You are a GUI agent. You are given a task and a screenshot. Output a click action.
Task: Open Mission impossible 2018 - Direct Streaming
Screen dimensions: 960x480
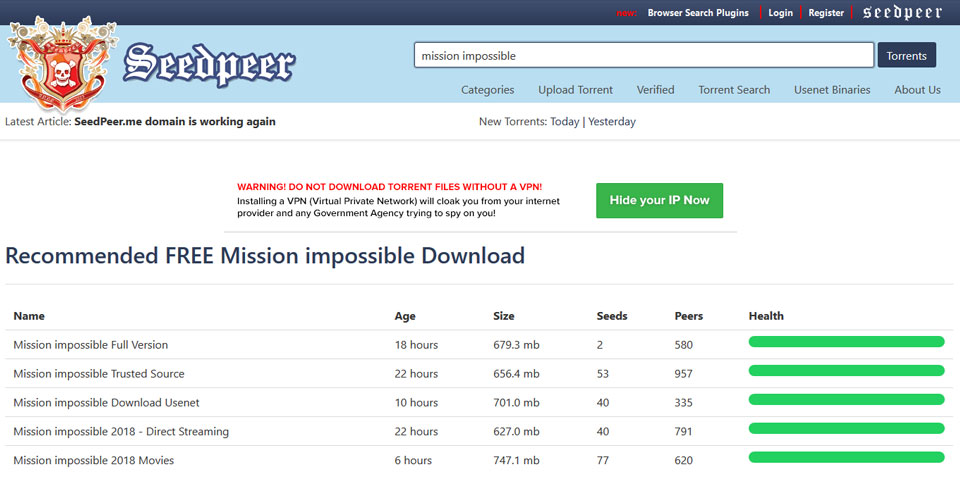point(121,432)
